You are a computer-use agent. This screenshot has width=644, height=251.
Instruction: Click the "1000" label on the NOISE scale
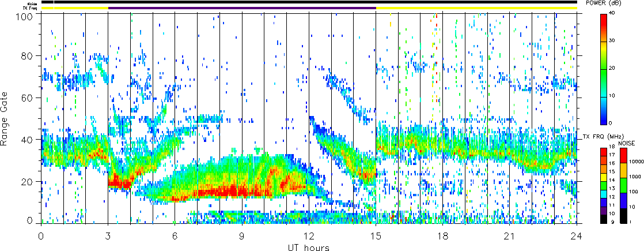pyautogui.click(x=635, y=177)
